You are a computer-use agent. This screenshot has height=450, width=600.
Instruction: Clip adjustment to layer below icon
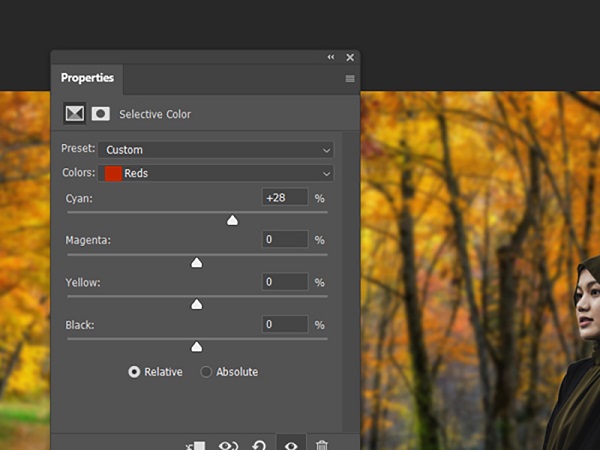tap(196, 446)
